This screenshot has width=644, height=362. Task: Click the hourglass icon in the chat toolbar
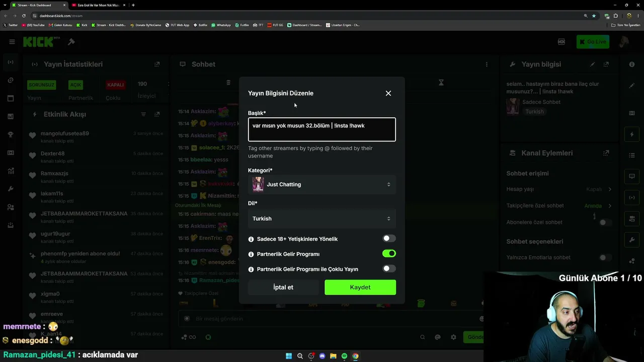pos(441,82)
